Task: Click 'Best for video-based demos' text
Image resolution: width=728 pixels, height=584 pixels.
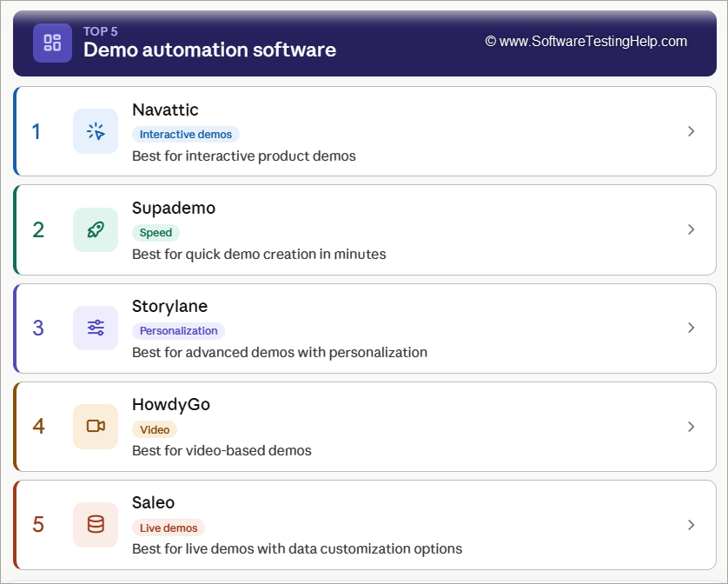Action: click(222, 451)
